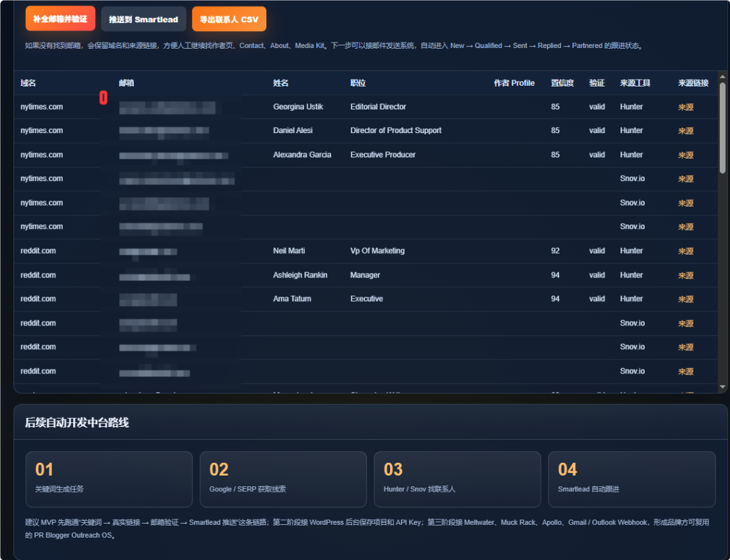Viewport: 730px width, 560px height.
Task: Select the name Georgina Ustik
Action: 298,107
